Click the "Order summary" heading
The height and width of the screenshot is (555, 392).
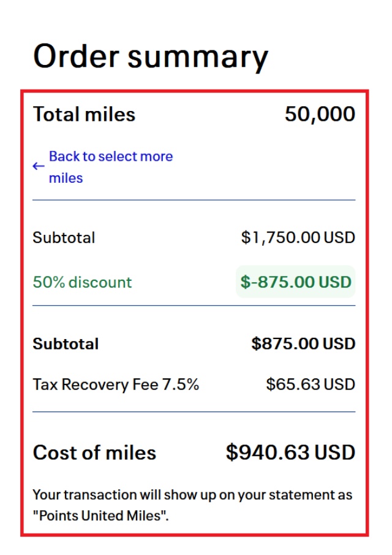[x=150, y=56]
